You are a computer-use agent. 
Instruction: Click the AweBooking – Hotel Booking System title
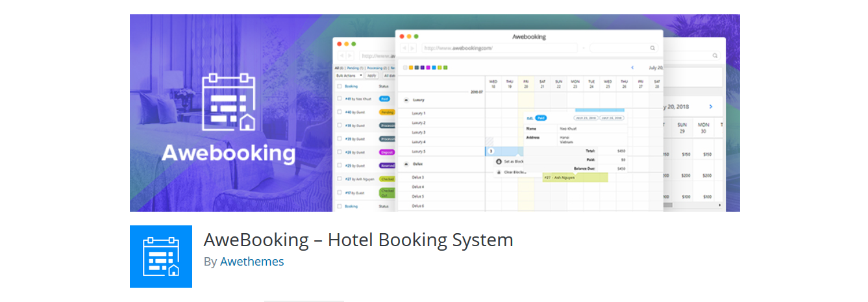point(358,240)
